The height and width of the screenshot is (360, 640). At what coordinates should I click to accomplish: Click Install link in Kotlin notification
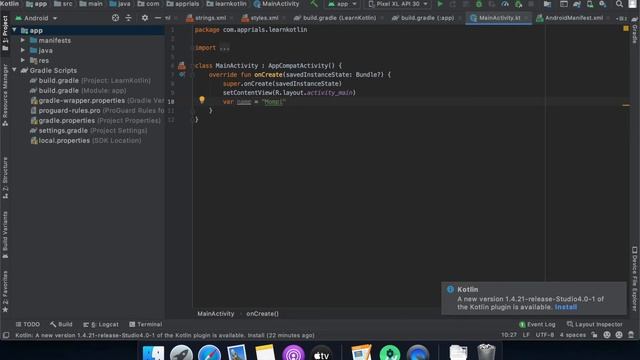point(566,307)
